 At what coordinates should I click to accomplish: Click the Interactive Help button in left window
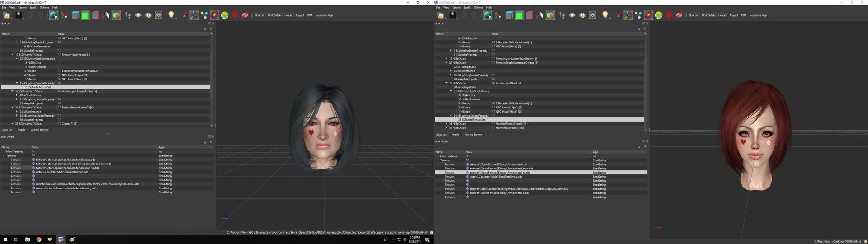pos(324,15)
